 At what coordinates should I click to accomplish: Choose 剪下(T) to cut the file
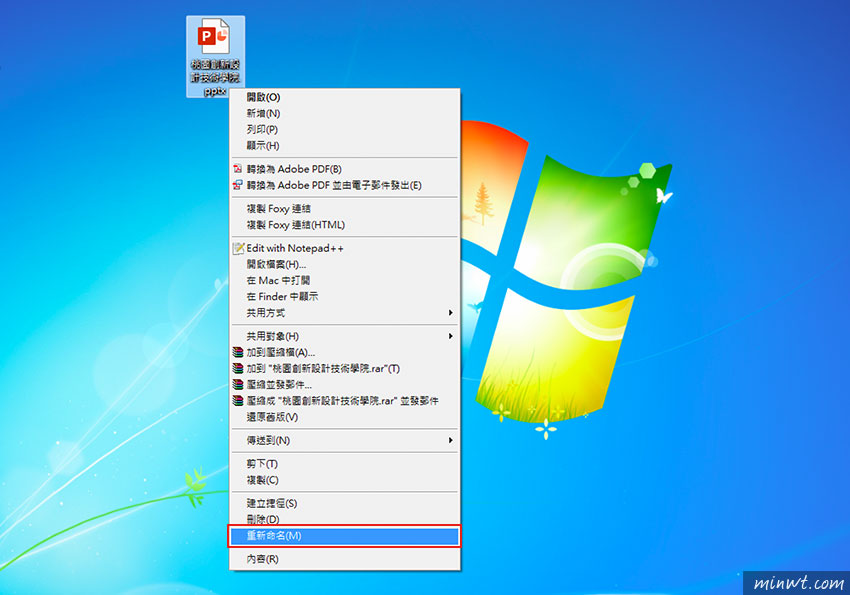coord(345,464)
